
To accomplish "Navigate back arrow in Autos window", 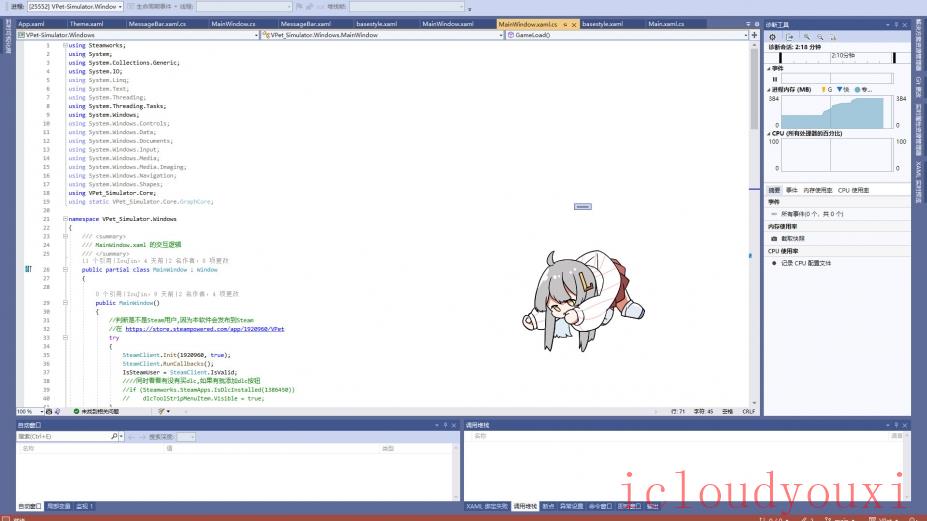I will [x=131, y=437].
